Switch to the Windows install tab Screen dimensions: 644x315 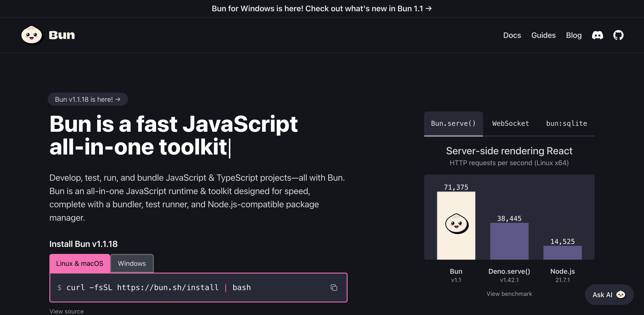click(132, 263)
